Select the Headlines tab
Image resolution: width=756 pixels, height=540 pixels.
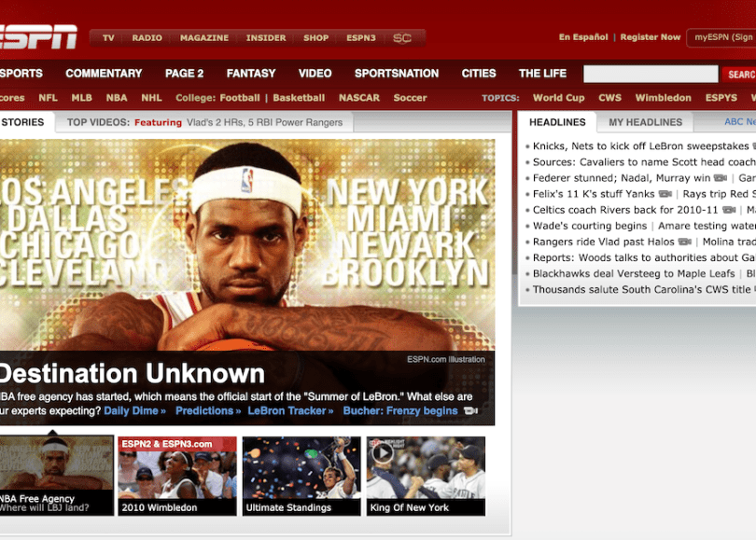click(x=557, y=122)
